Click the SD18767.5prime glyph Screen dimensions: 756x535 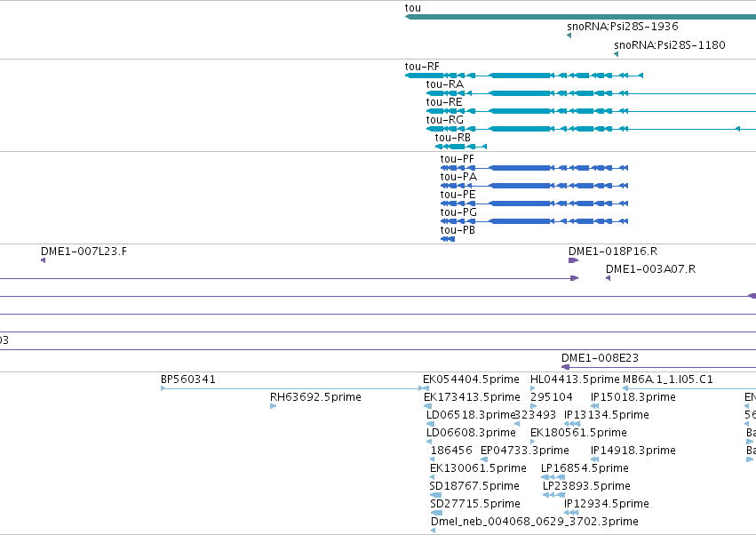(435, 495)
